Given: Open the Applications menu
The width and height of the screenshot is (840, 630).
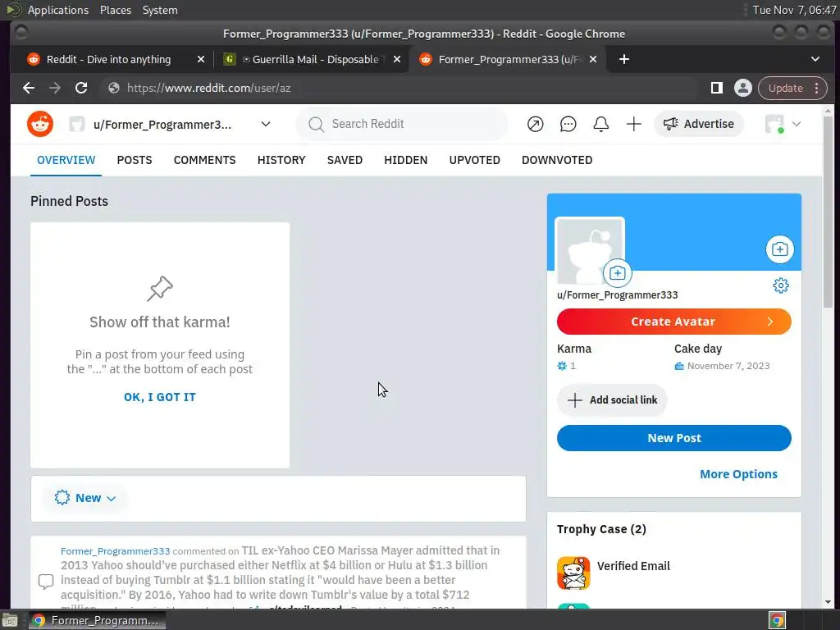Looking at the screenshot, I should pyautogui.click(x=58, y=10).
